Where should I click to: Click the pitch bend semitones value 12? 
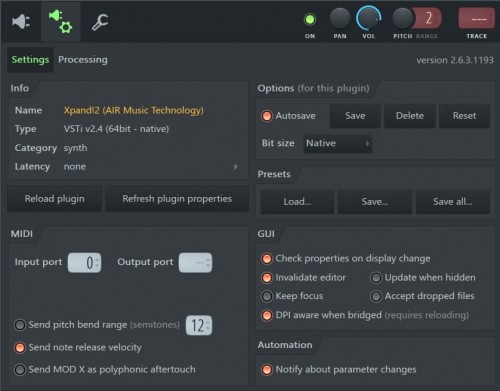[199, 325]
